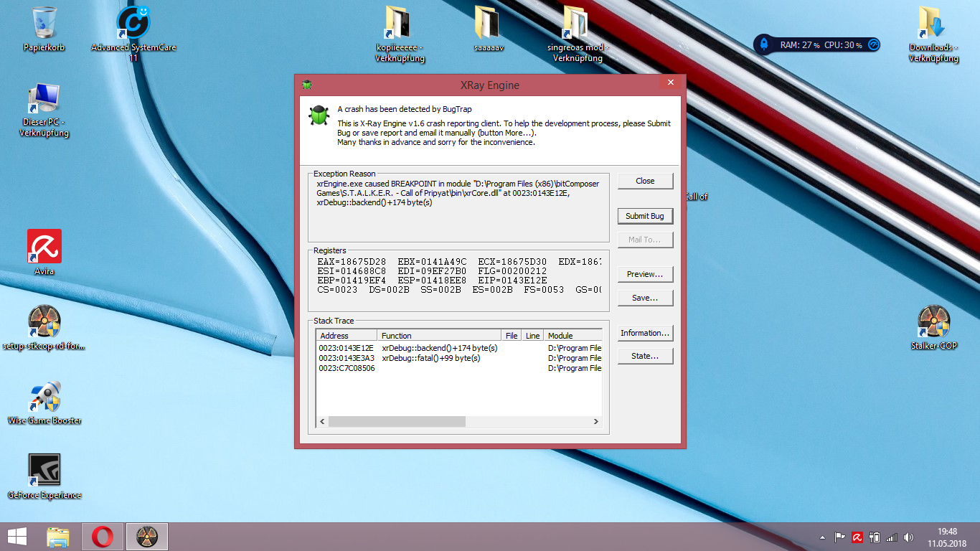Click the Submit Bug button
The image size is (980, 551).
(645, 216)
